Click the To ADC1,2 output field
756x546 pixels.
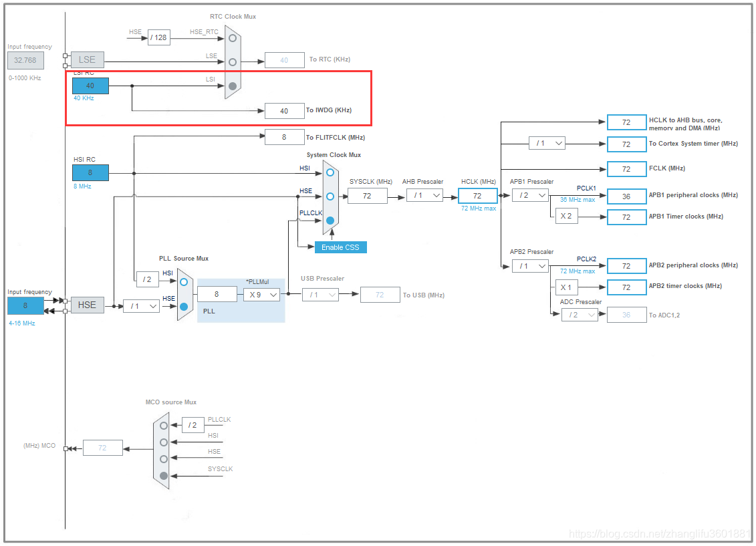(x=627, y=315)
